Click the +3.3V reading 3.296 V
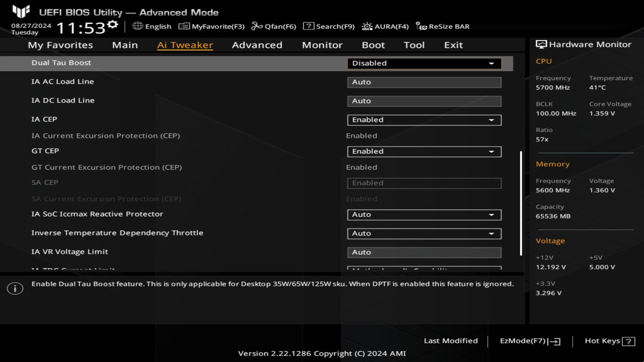This screenshot has width=644, height=362. (549, 293)
